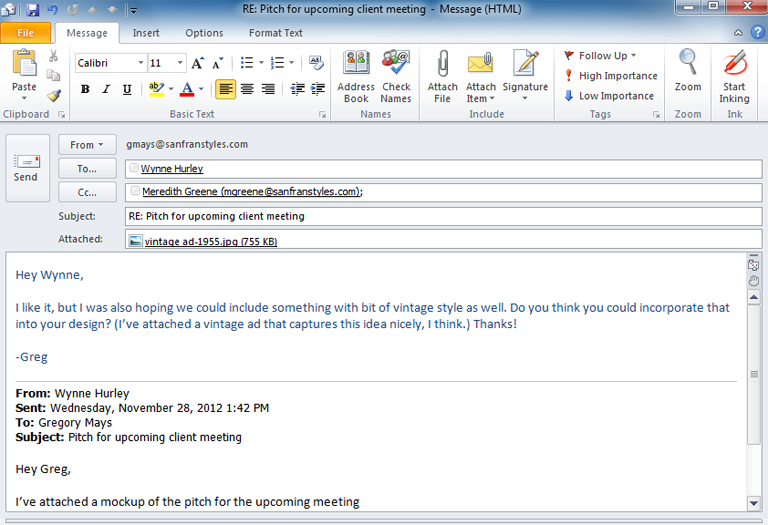Screen dimensions: 768x525
Task: Switch to the Insert tab
Action: coord(146,33)
